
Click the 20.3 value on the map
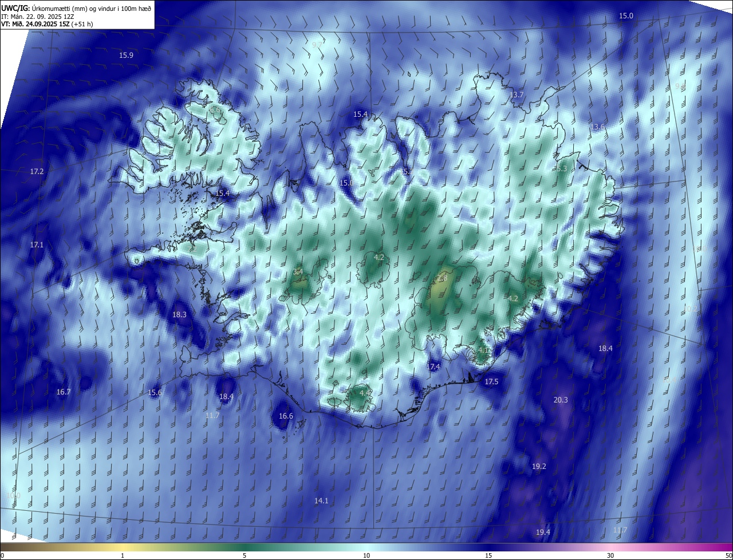coord(561,400)
